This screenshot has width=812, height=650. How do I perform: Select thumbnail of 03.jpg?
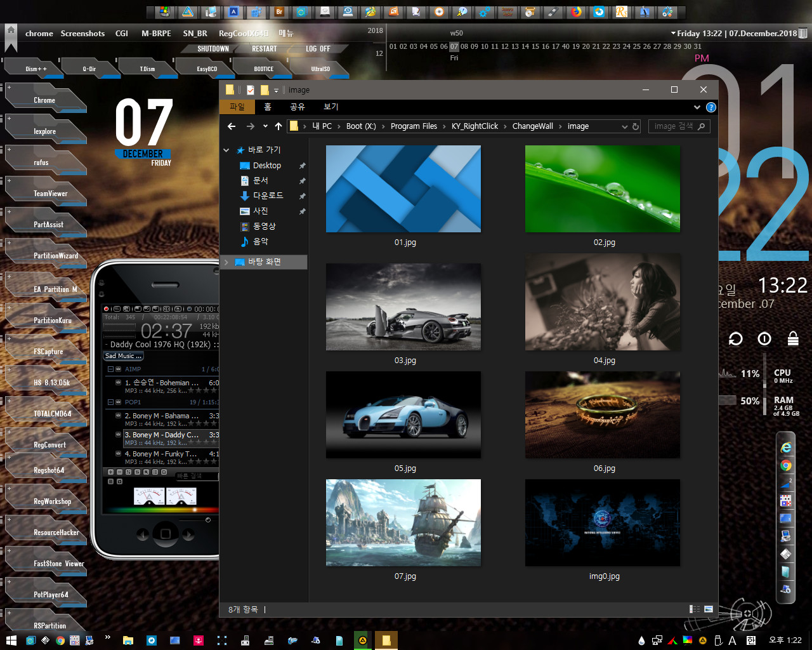click(403, 307)
